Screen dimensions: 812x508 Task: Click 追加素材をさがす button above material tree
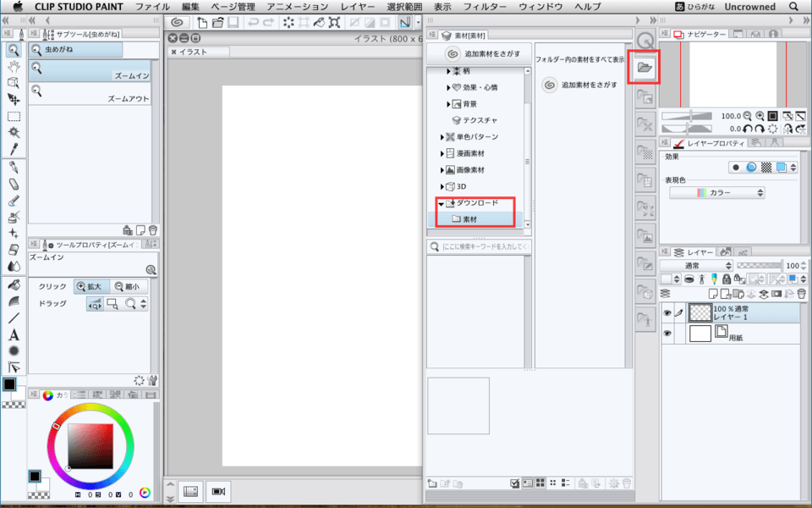pos(478,53)
